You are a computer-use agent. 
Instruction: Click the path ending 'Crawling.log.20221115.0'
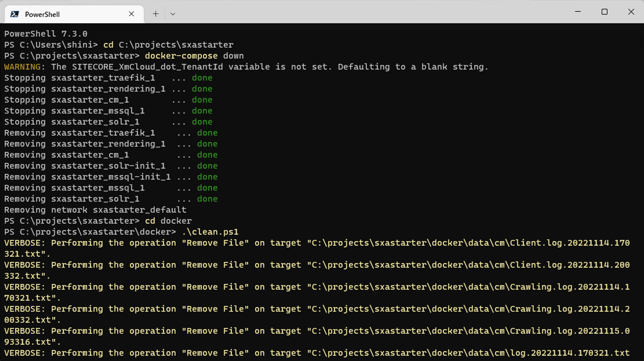coord(468,331)
